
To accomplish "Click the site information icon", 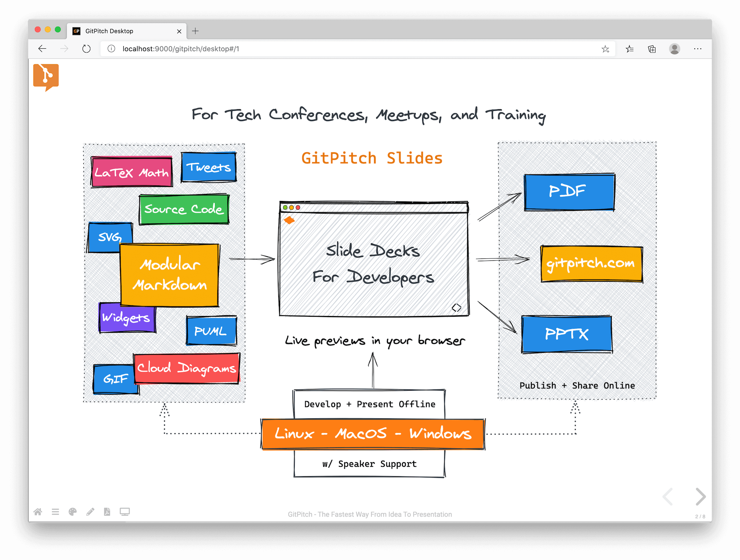I will 111,49.
